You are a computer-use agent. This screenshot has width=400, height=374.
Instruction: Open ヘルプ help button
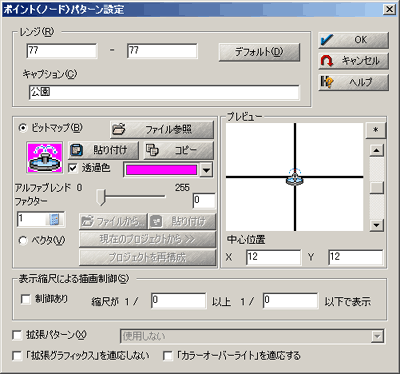353,82
